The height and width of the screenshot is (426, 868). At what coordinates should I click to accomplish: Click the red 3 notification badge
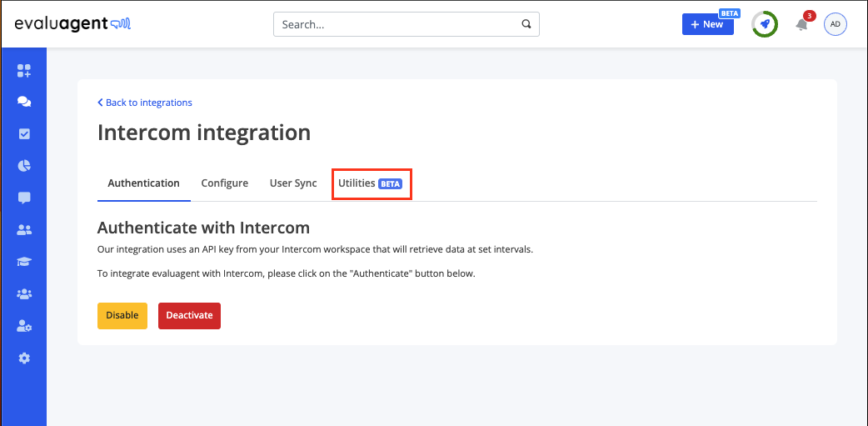810,16
